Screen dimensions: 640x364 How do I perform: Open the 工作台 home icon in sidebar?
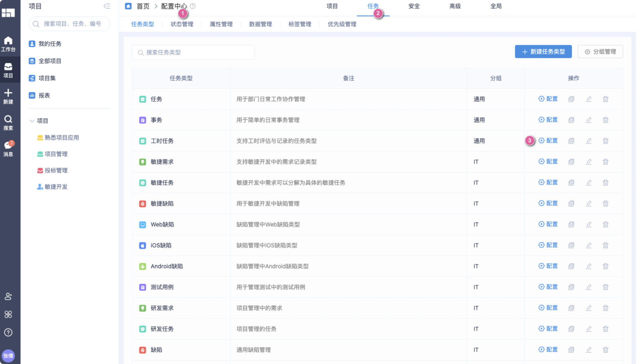pos(8,44)
